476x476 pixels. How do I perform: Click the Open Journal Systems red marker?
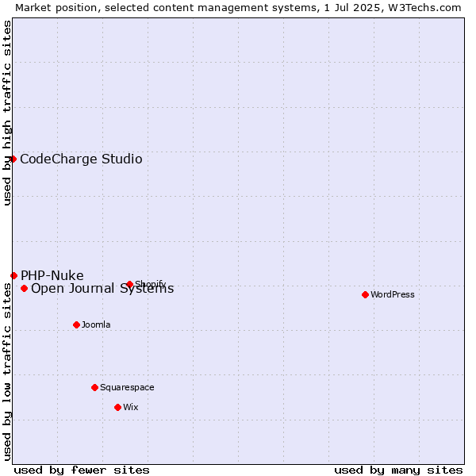[x=25, y=289]
